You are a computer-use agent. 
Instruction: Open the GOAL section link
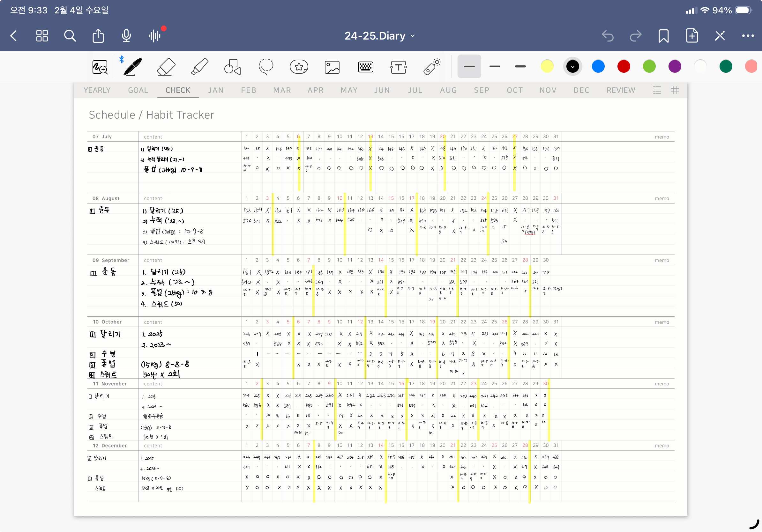(138, 90)
